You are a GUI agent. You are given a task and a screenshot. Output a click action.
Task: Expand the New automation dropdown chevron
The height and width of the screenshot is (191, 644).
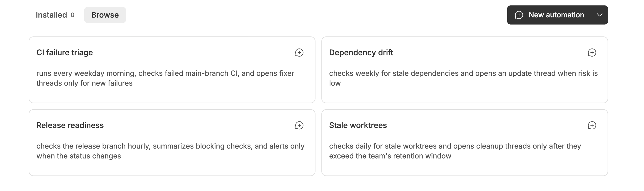point(599,15)
